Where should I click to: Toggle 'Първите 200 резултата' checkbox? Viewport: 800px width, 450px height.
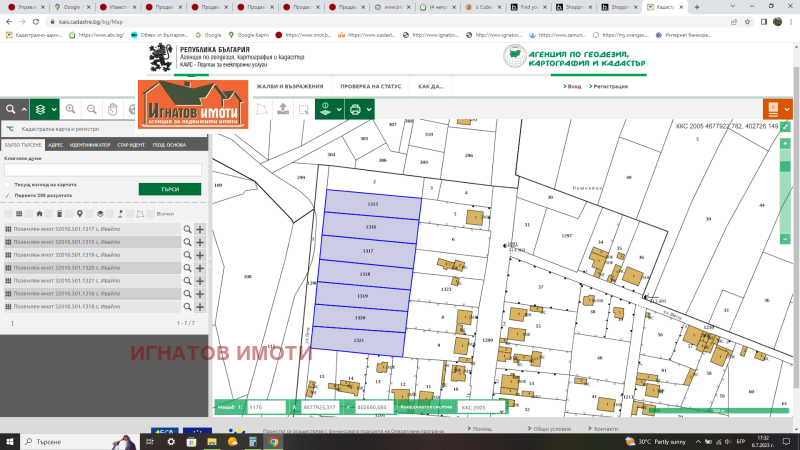[x=8, y=196]
